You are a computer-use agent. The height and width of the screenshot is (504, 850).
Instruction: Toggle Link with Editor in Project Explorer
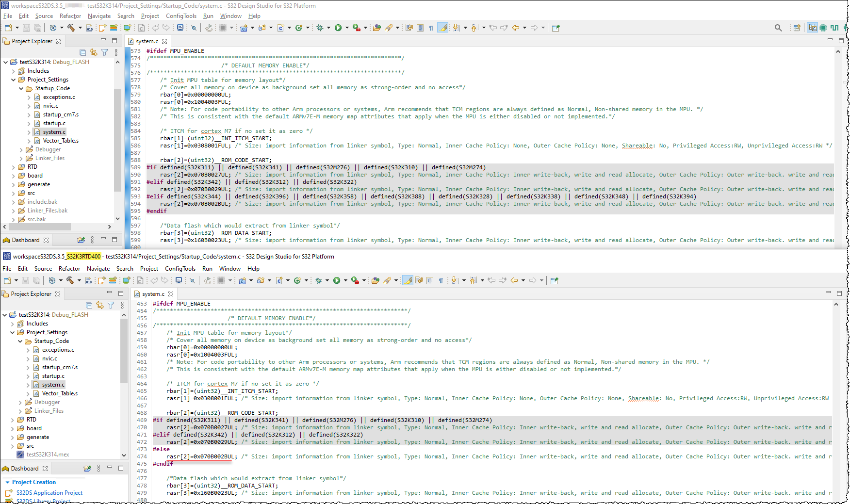[x=94, y=52]
